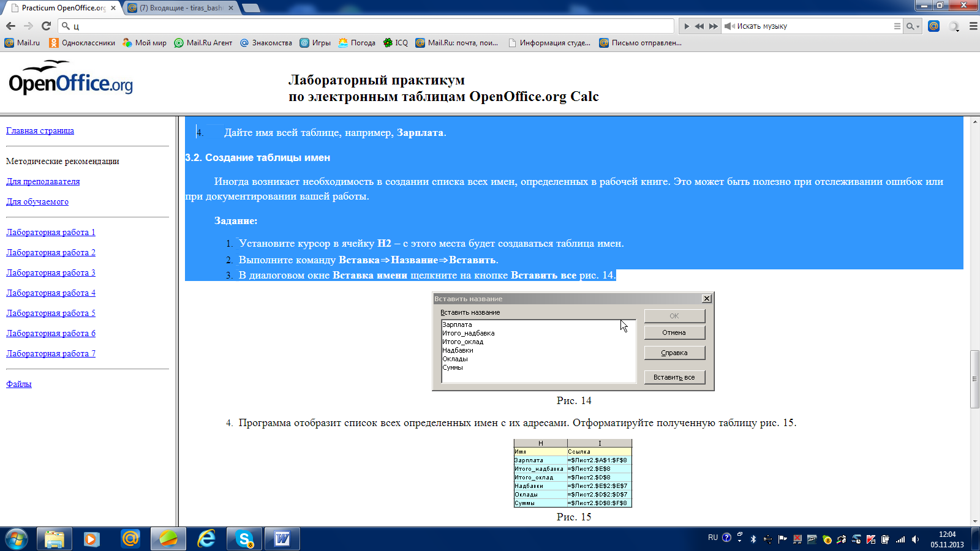Open the Погода bookmark
This screenshot has height=551, width=980.
(356, 43)
